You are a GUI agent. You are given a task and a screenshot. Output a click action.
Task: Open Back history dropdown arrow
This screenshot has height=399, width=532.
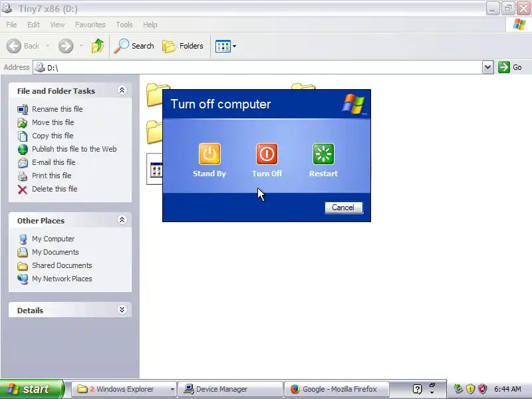point(47,45)
